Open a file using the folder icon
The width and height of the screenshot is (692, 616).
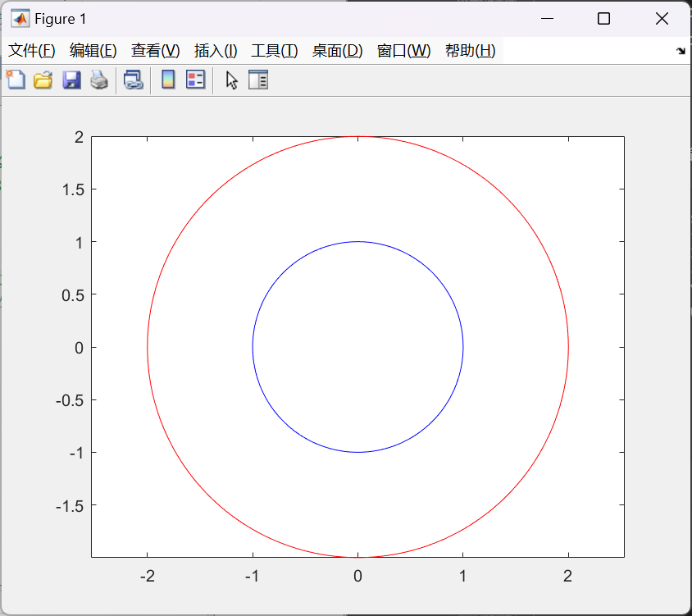(x=43, y=80)
